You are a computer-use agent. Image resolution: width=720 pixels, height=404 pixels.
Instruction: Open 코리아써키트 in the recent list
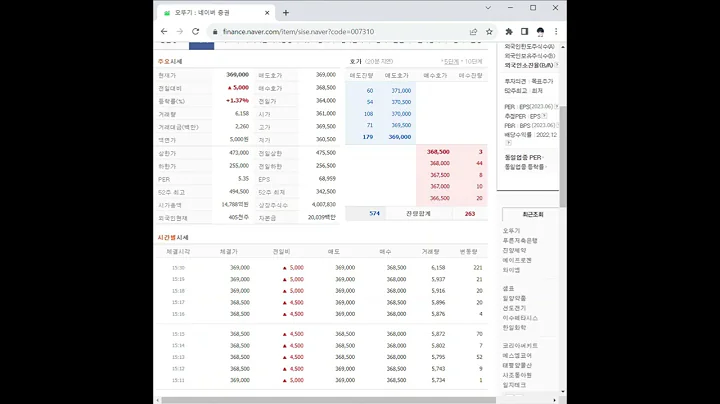(520, 346)
